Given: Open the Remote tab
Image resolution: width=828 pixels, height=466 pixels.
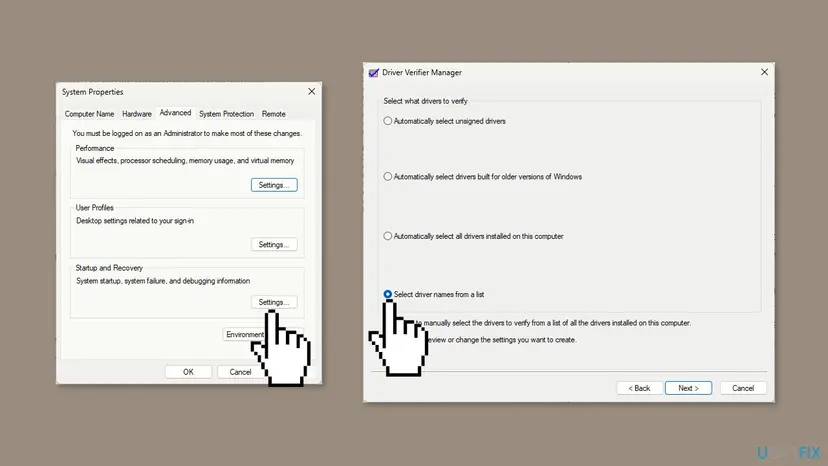Looking at the screenshot, I should (274, 114).
